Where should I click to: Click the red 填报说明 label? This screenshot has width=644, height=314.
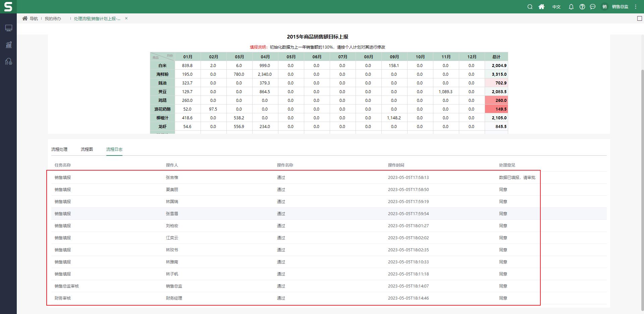click(x=258, y=47)
